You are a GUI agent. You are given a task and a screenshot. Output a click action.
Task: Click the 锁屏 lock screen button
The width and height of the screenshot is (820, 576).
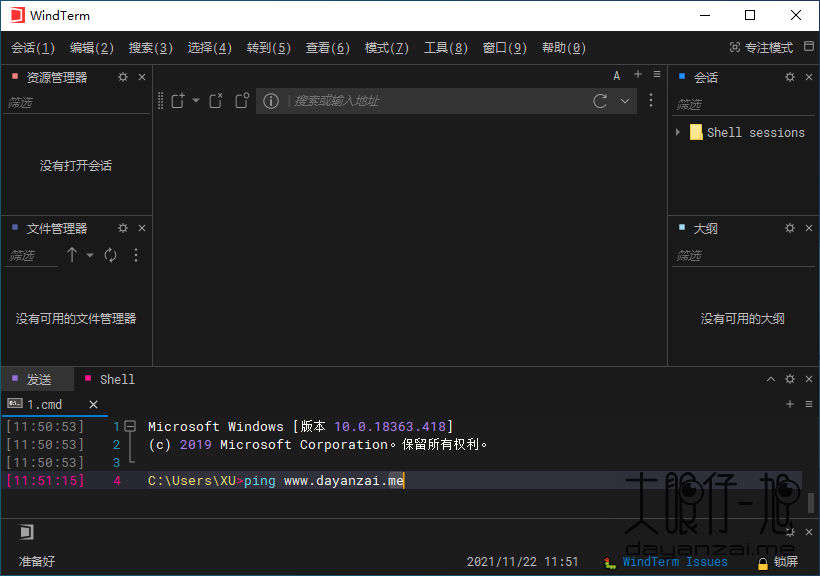point(778,562)
